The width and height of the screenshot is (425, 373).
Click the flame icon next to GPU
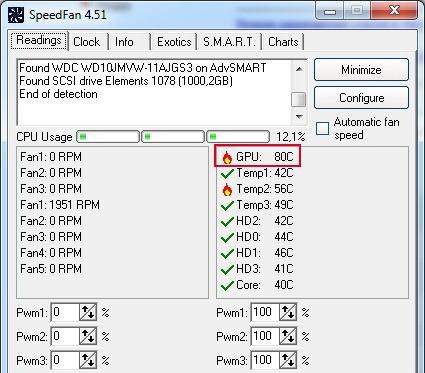point(227,157)
